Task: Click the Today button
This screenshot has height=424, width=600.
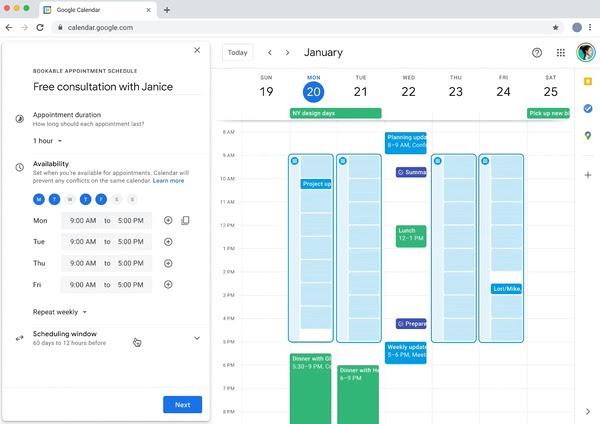Action: click(x=238, y=52)
